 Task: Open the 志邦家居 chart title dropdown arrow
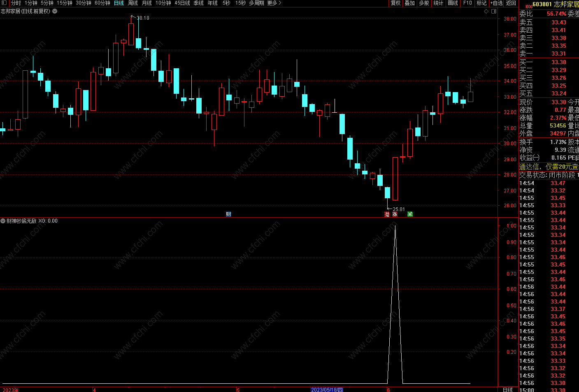pyautogui.click(x=55, y=11)
